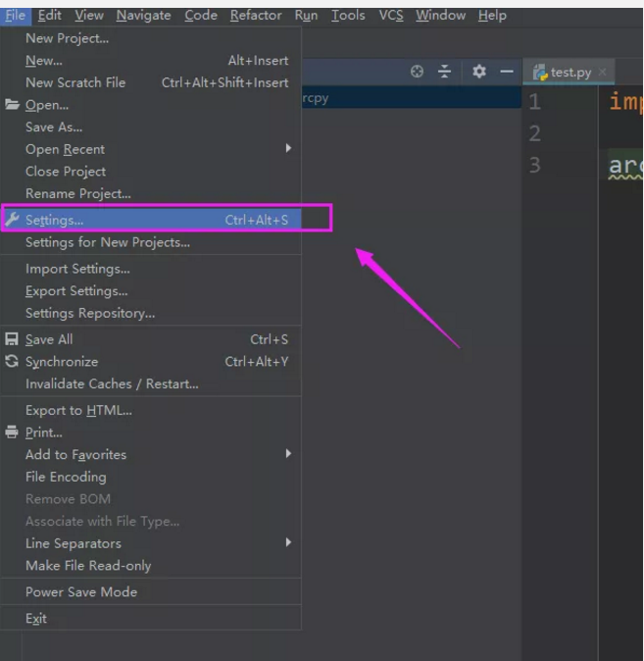Click the collapse all icon in project panel
The height and width of the screenshot is (661, 644).
[x=444, y=72]
